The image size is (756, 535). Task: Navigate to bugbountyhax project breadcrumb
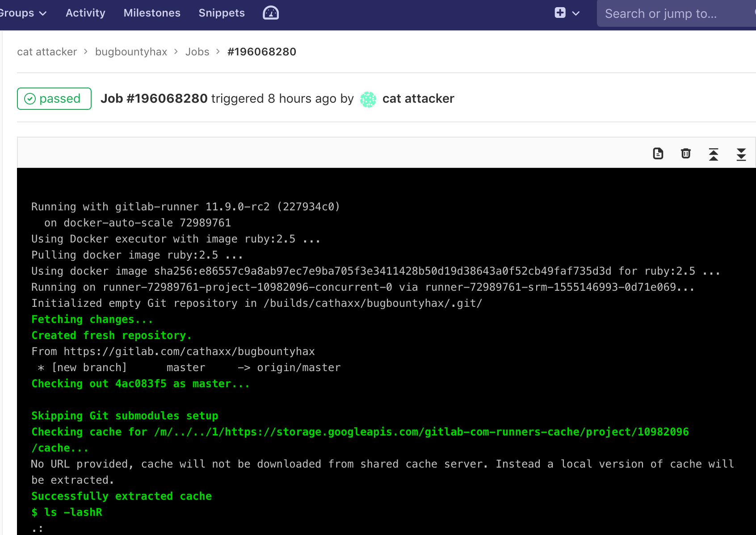(131, 52)
